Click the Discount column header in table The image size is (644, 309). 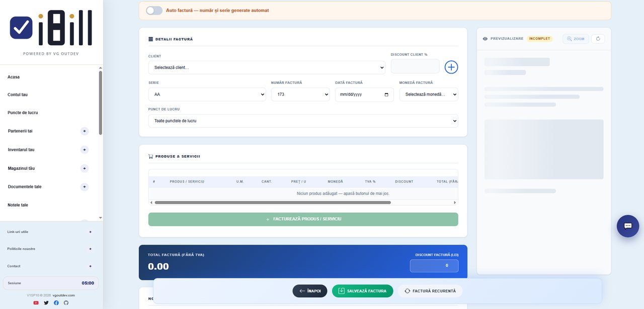[x=404, y=181]
